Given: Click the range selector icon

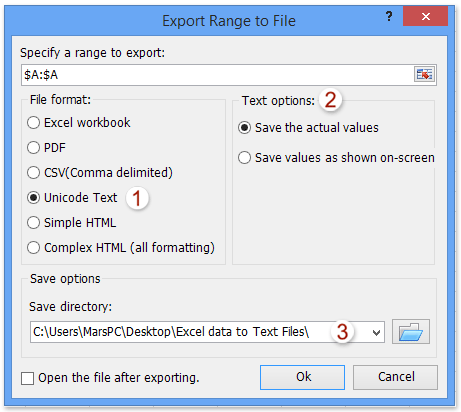Looking at the screenshot, I should [x=424, y=74].
